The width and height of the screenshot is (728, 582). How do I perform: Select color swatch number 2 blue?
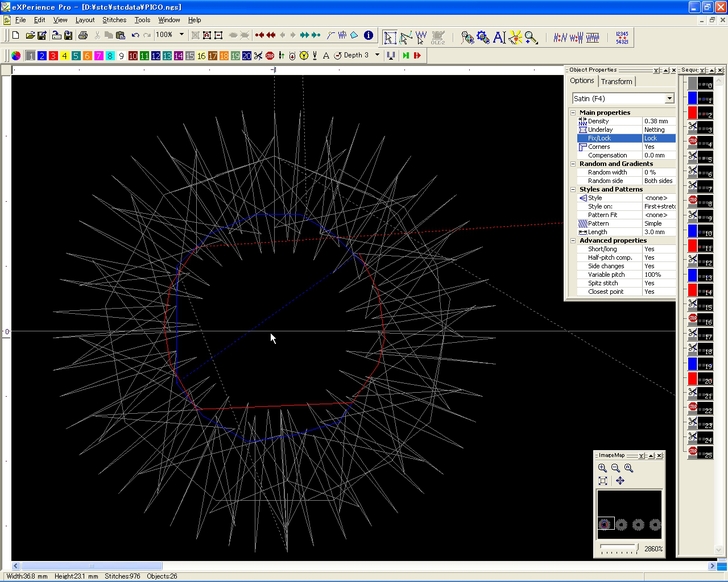(x=42, y=56)
